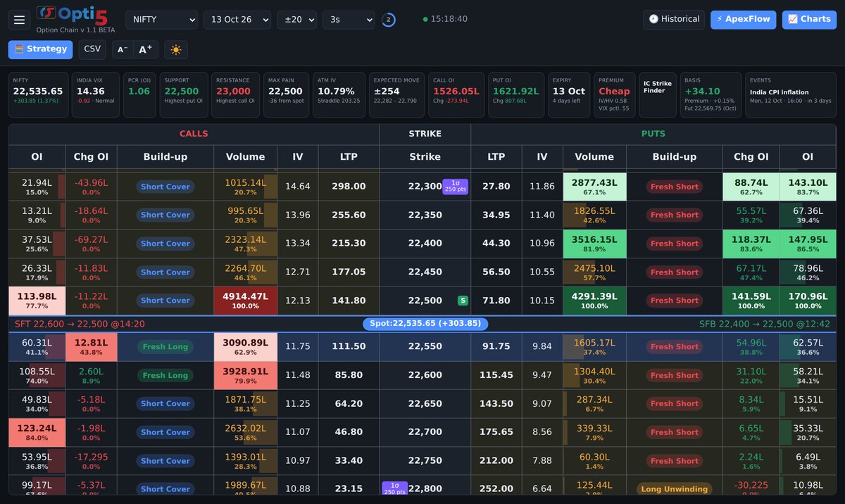Open the IC Strike Finder card
This screenshot has width=845, height=504.
658,95
